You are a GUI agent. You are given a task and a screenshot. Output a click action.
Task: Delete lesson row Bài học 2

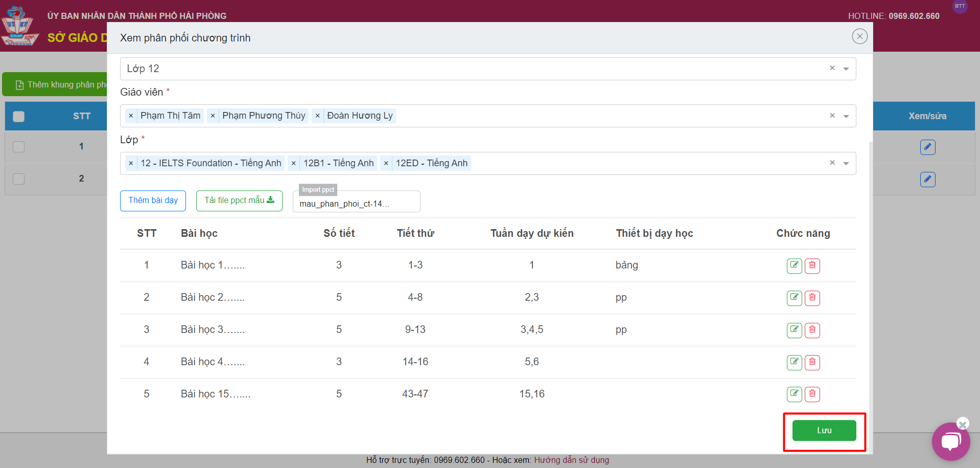[x=812, y=298]
